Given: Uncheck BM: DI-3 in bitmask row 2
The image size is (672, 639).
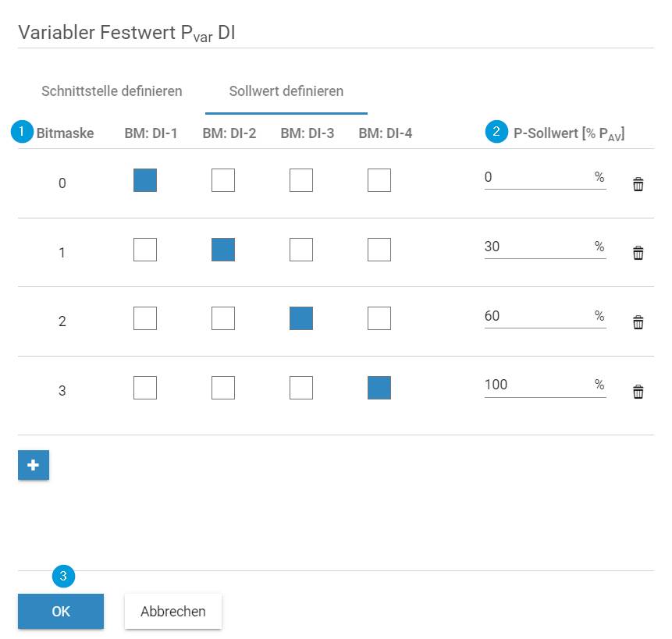Looking at the screenshot, I should 300,318.
